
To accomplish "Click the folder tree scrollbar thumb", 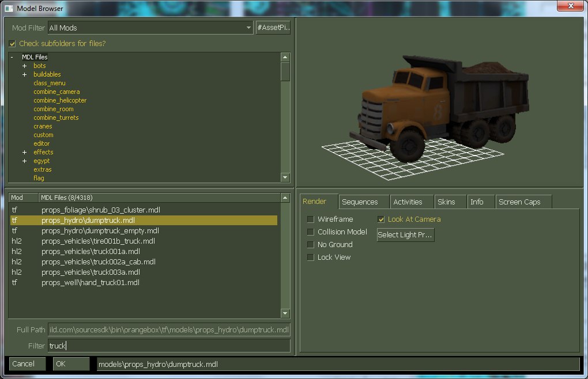I will [x=285, y=71].
